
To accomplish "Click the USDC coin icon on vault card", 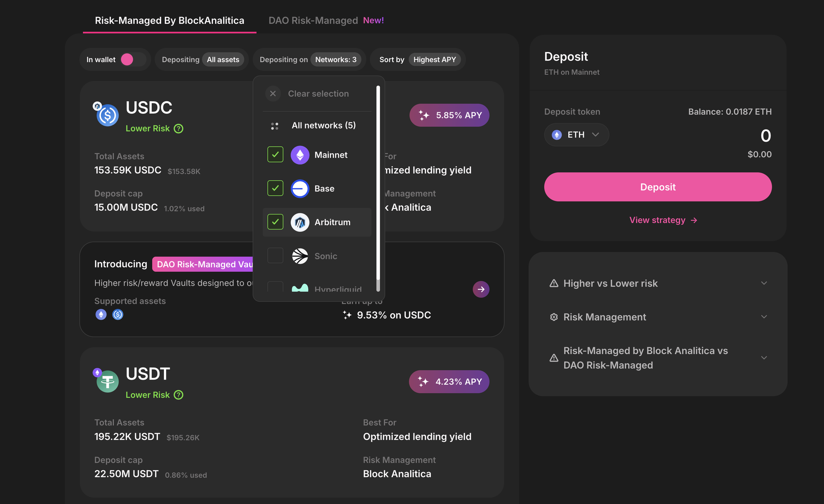I will coord(108,116).
